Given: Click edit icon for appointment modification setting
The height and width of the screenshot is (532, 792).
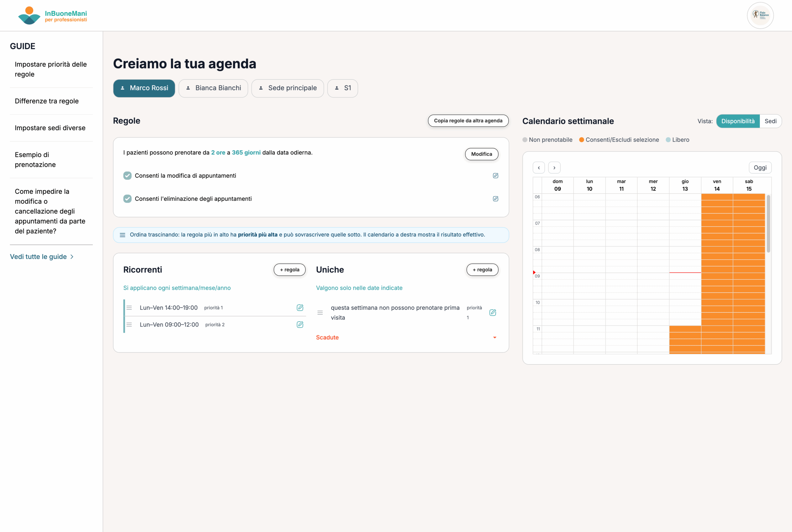Looking at the screenshot, I should click(495, 175).
